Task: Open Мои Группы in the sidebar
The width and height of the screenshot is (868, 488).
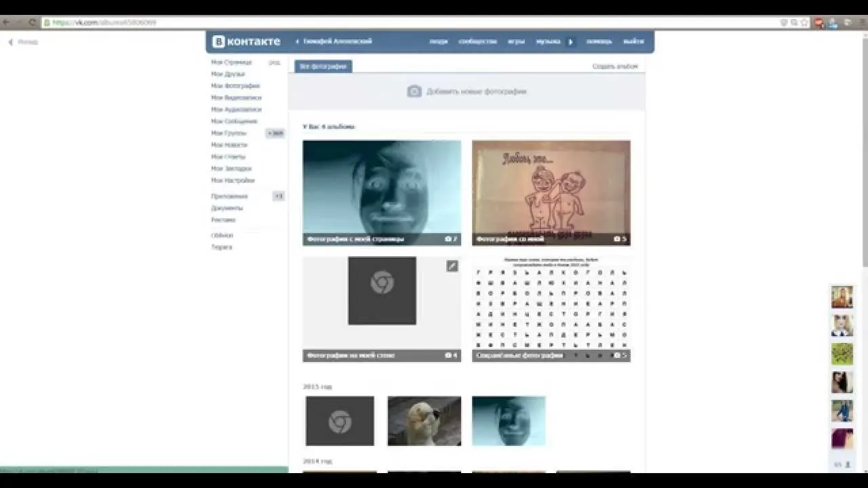Action: coord(229,133)
